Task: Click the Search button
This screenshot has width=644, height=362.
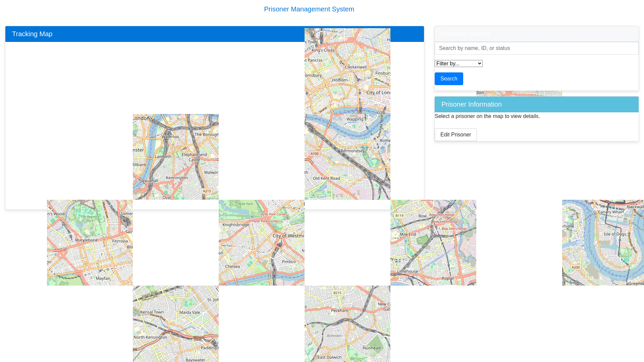Action: pos(448,79)
